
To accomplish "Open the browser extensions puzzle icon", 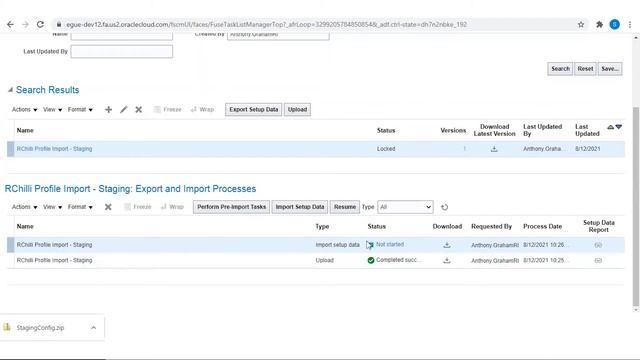I will (x=599, y=24).
